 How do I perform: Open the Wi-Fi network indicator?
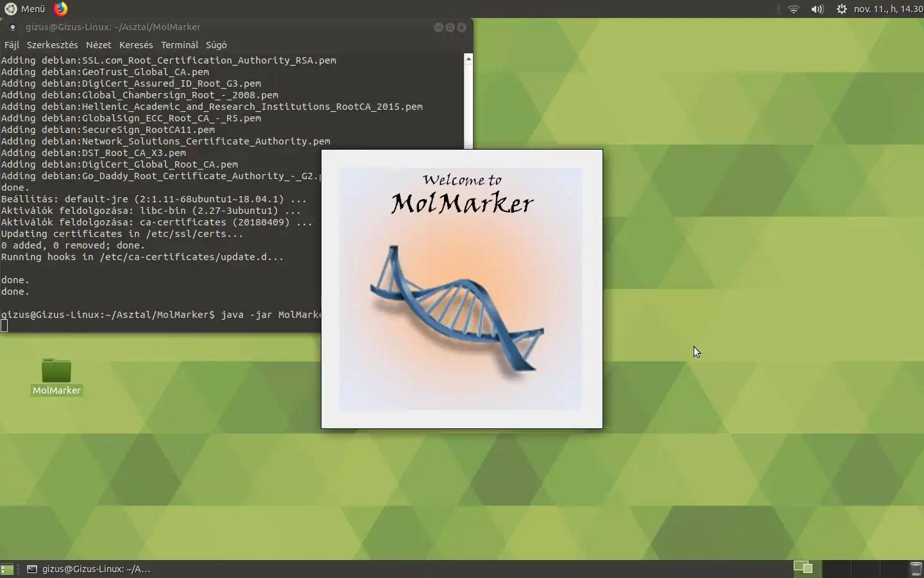click(794, 9)
